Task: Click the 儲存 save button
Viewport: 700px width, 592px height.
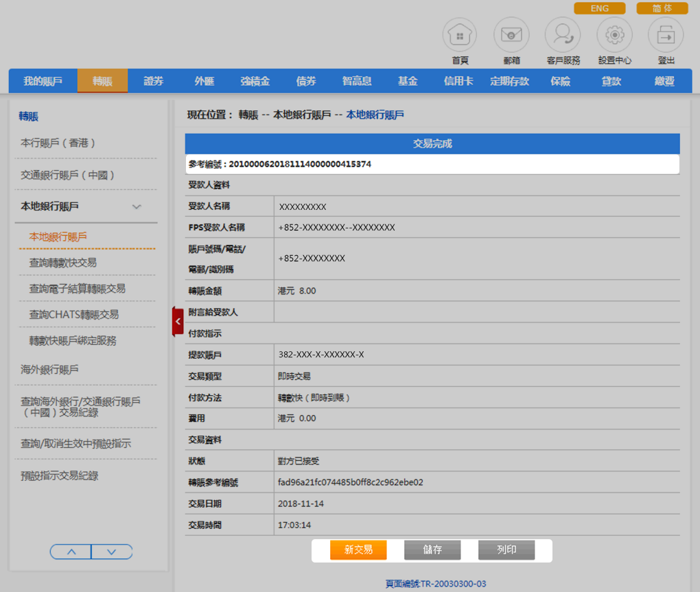Action: [432, 550]
